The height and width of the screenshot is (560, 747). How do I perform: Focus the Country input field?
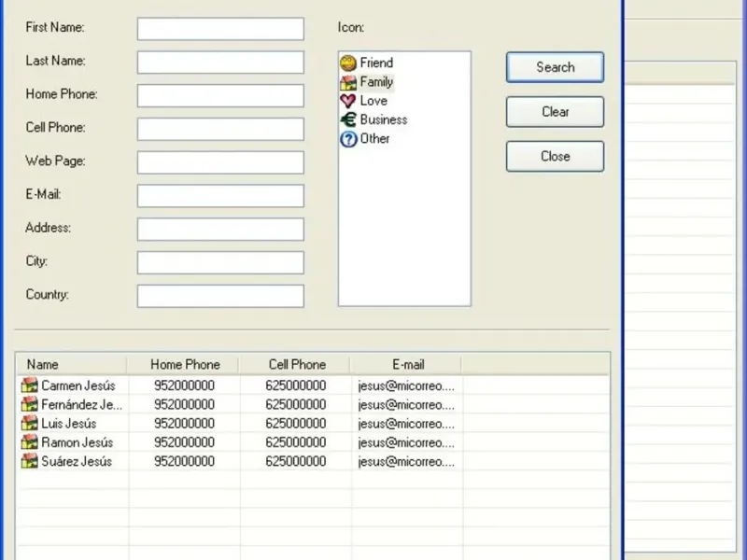220,296
